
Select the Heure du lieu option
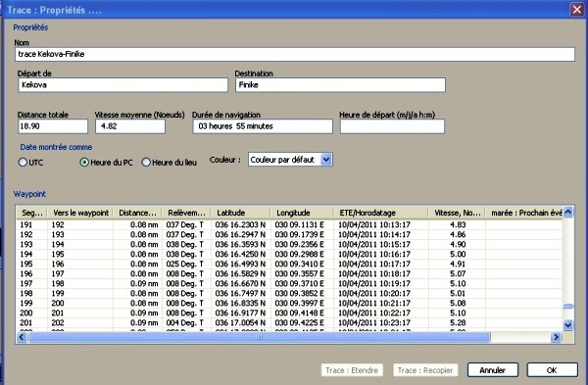[x=146, y=163]
